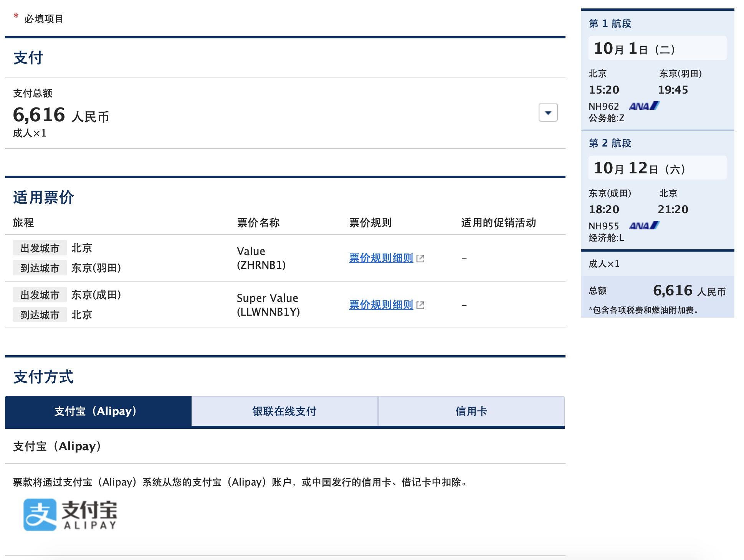Viewport: 744px width, 560px height.
Task: Click 东京(羽田) in the first fare row
Action: coord(96,268)
